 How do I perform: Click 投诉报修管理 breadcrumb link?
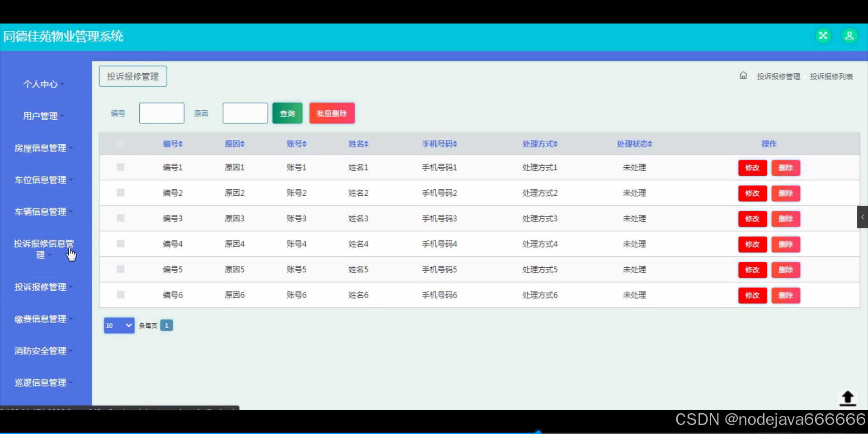click(778, 76)
